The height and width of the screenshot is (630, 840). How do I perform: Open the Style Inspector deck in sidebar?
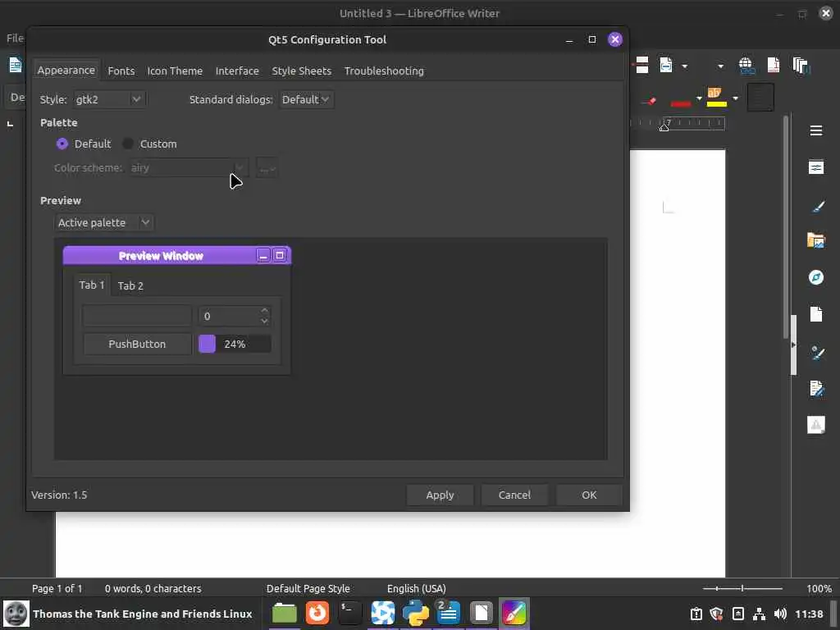click(816, 353)
